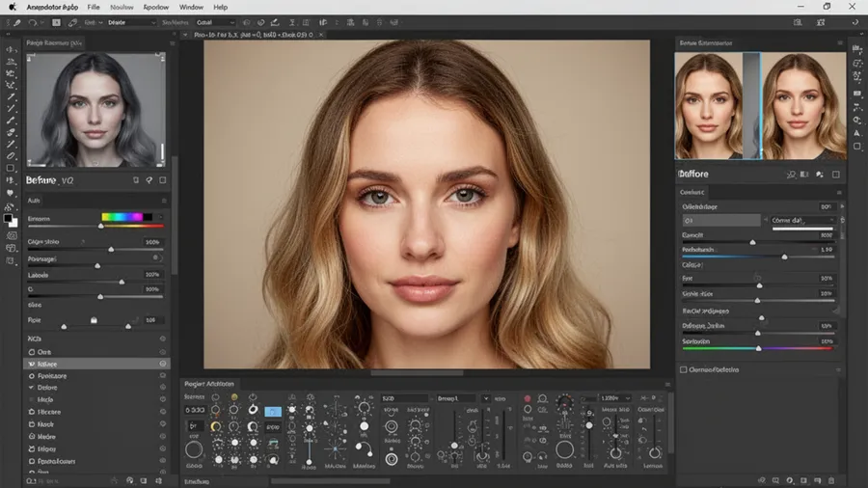This screenshot has width=868, height=488.
Task: Toggle visibility eye on highlighted layer row
Action: (x=163, y=364)
